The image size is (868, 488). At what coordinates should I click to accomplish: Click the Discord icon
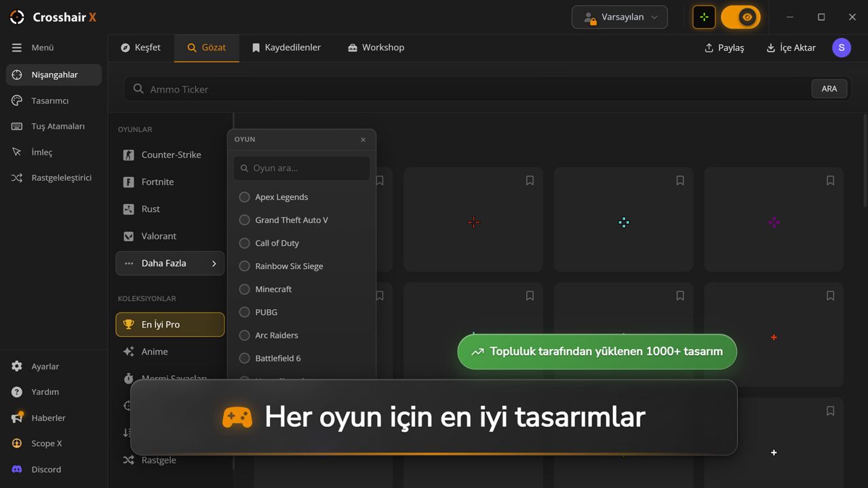[x=17, y=469]
